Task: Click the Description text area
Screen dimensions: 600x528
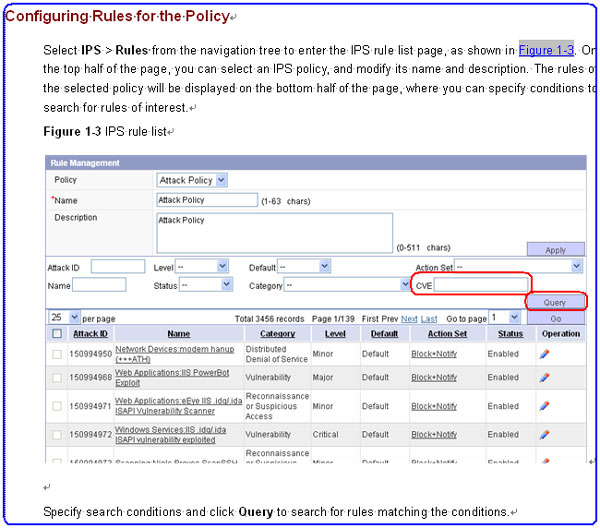Action: [x=274, y=233]
